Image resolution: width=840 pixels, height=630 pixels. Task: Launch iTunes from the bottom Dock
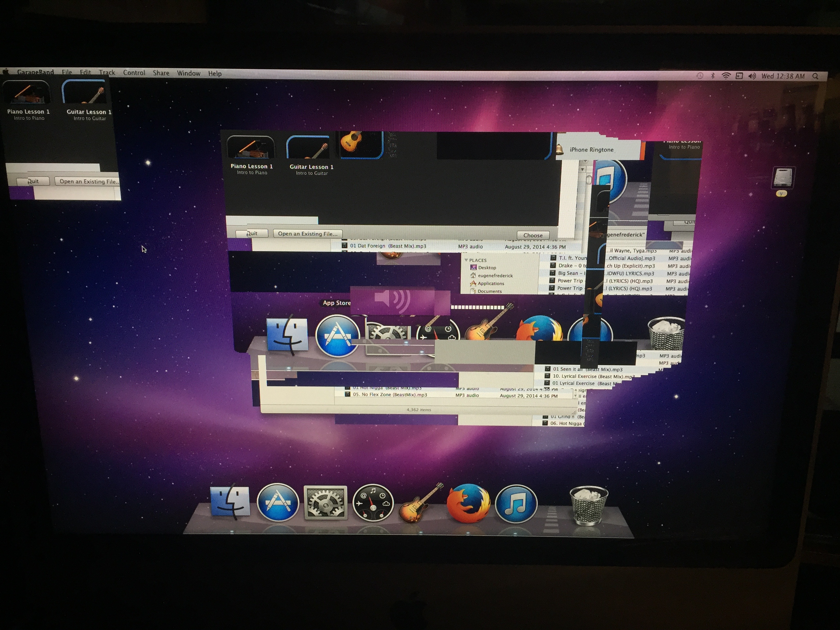point(516,504)
